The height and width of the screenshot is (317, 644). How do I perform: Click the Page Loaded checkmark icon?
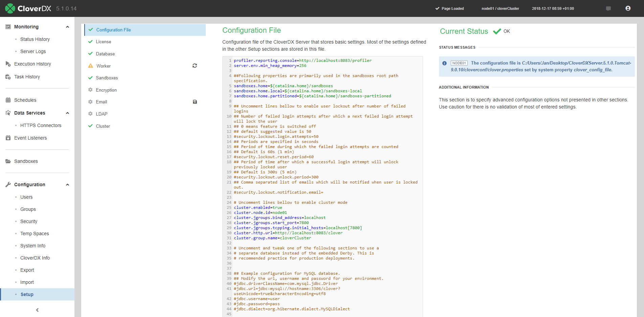[x=437, y=8]
